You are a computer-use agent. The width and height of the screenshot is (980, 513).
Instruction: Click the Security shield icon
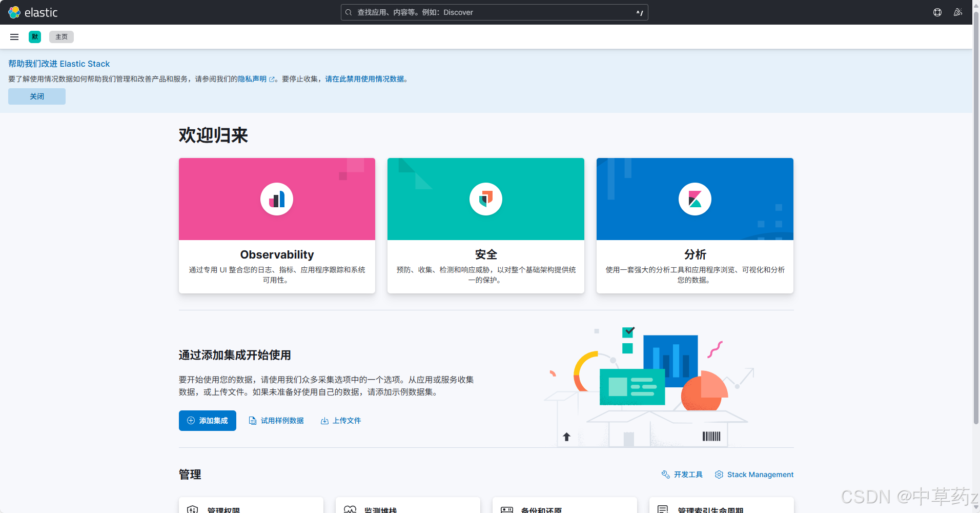[486, 199]
